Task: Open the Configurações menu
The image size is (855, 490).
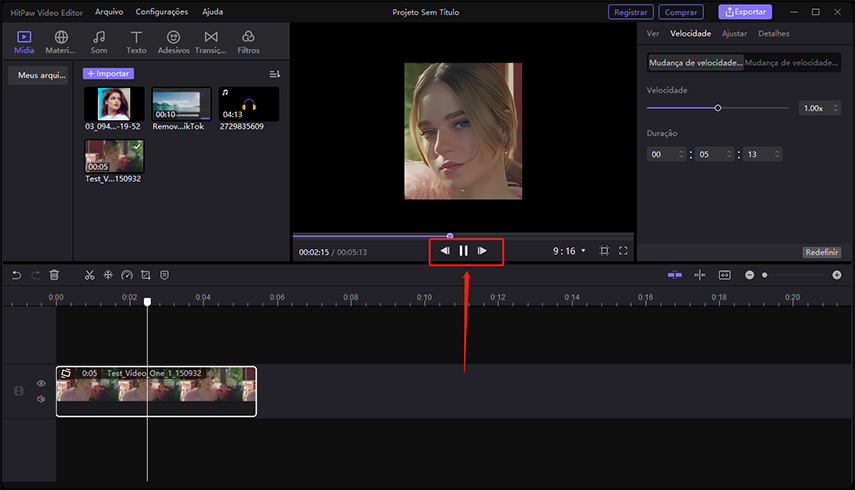Action: click(162, 11)
